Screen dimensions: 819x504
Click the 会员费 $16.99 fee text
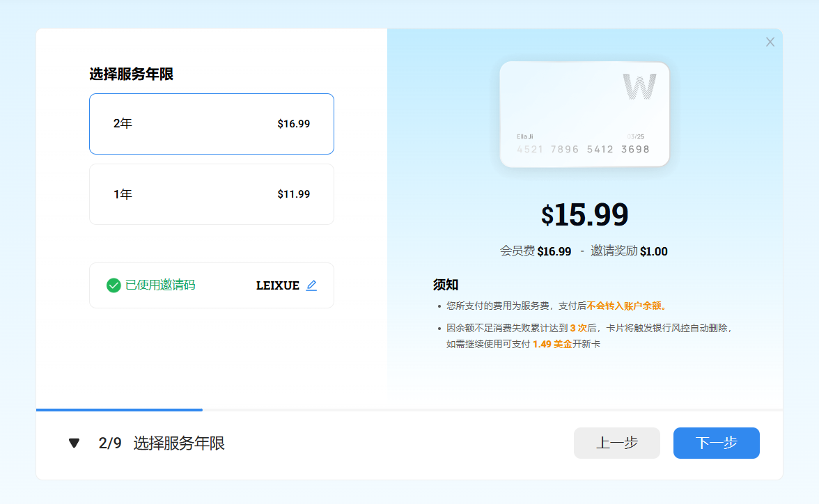(535, 251)
